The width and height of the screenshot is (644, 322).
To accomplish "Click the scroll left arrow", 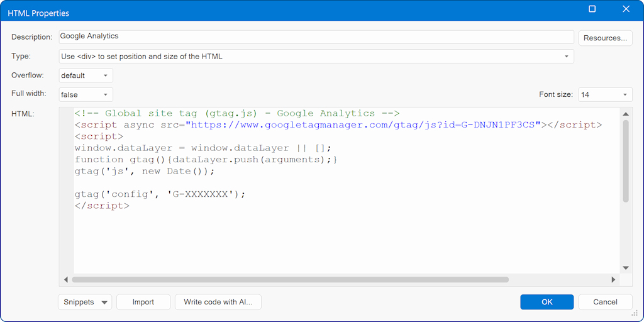I will 66,280.
